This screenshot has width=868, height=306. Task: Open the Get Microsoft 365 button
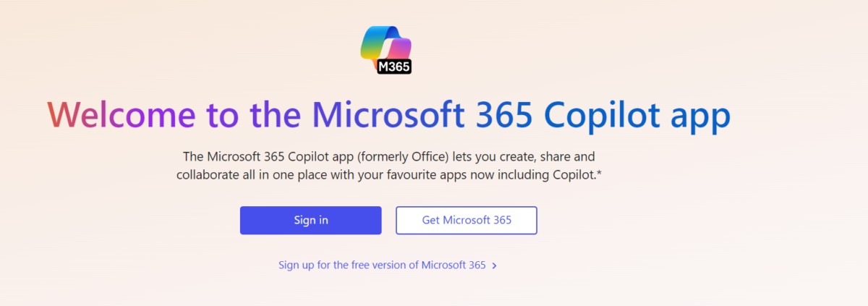(467, 221)
